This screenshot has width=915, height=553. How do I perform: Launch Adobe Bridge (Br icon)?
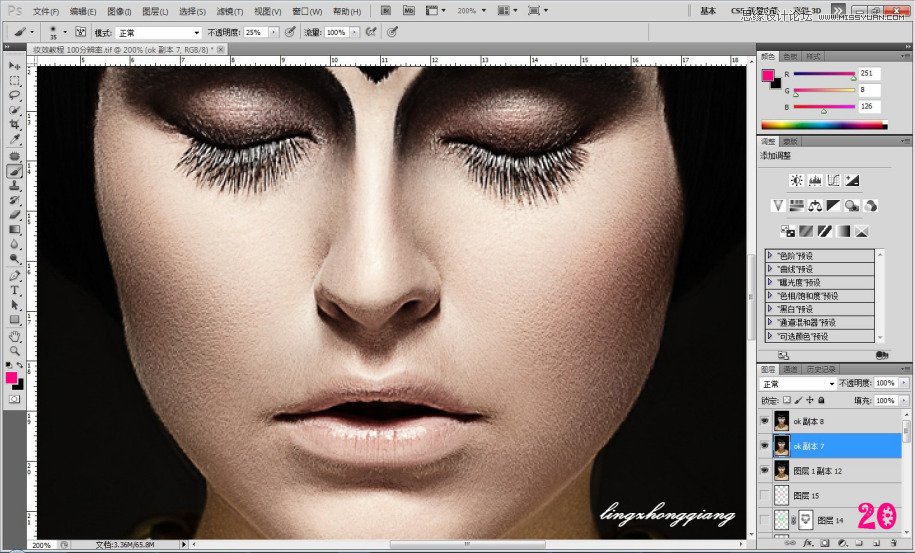tap(386, 10)
